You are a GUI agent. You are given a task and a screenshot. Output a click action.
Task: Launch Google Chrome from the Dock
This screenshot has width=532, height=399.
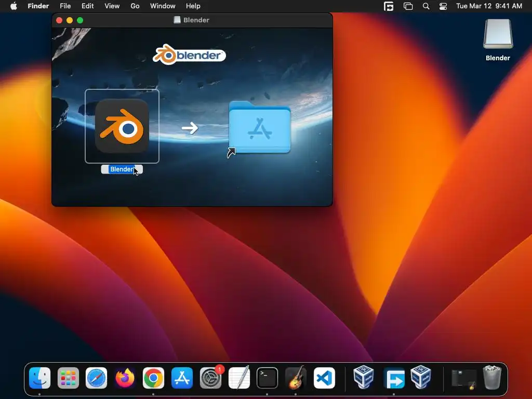coord(153,378)
